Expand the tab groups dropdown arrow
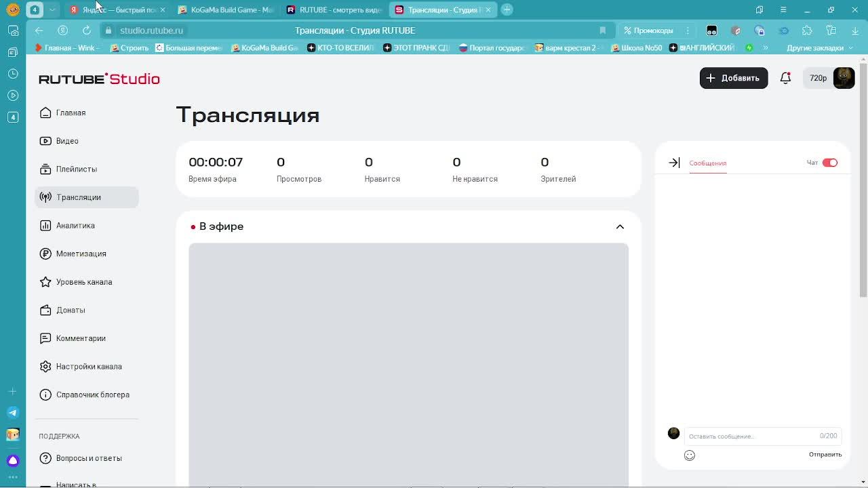This screenshot has height=488, width=868. 52,9
